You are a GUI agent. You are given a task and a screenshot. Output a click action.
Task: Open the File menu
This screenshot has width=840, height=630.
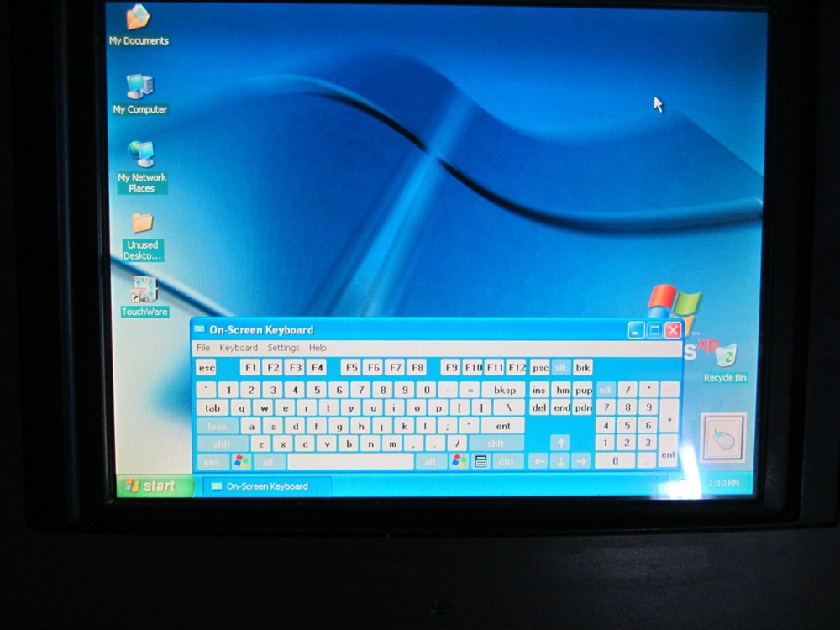(x=203, y=348)
